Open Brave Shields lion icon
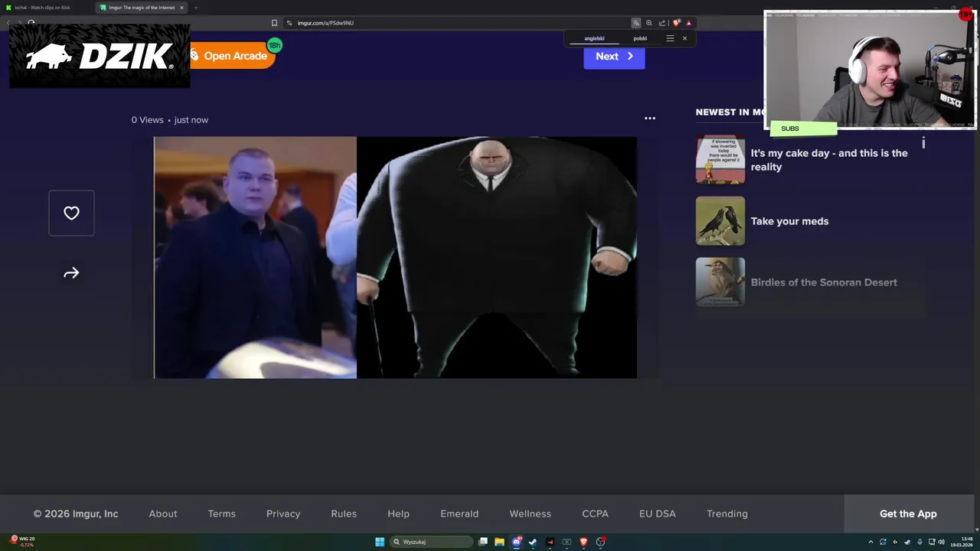This screenshot has width=980, height=551. click(x=676, y=23)
